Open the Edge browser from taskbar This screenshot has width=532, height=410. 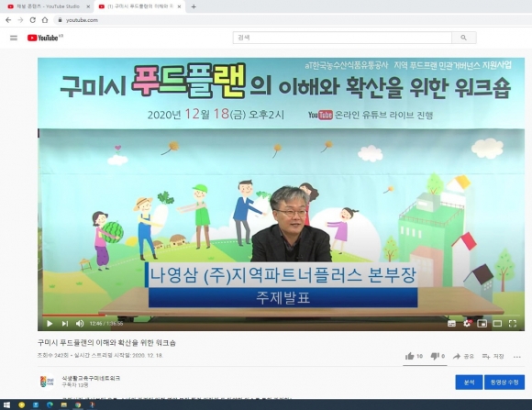[x=50, y=404]
